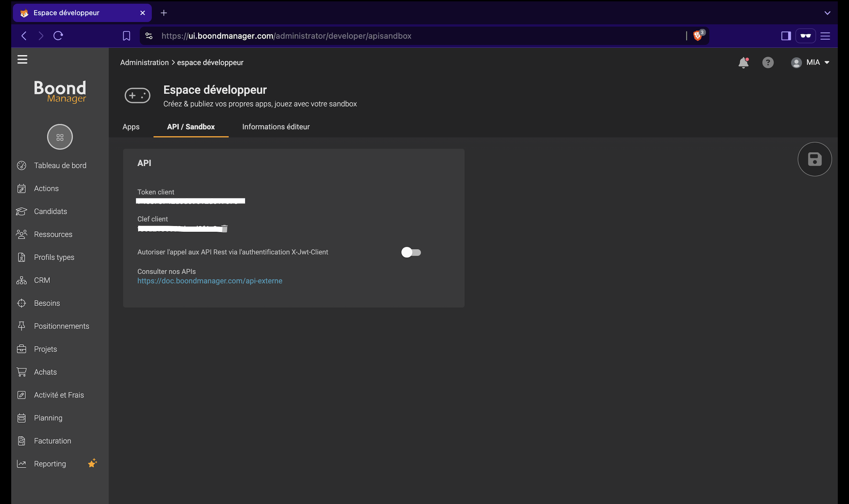This screenshot has width=849, height=504.
Task: Open Tableau de bord
Action: click(60, 165)
